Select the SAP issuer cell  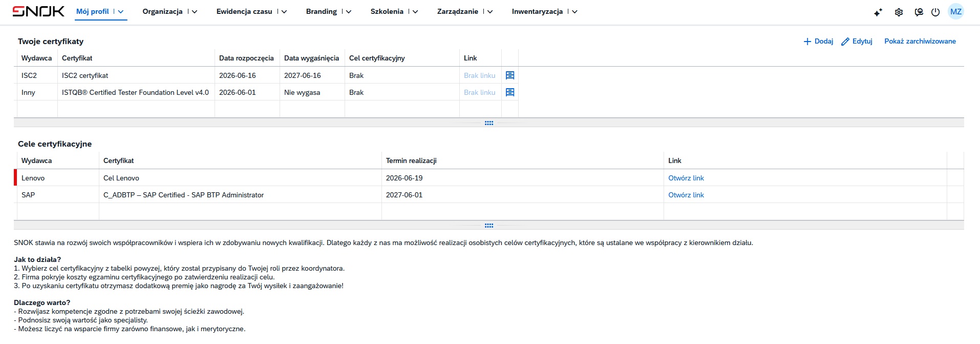click(x=58, y=195)
